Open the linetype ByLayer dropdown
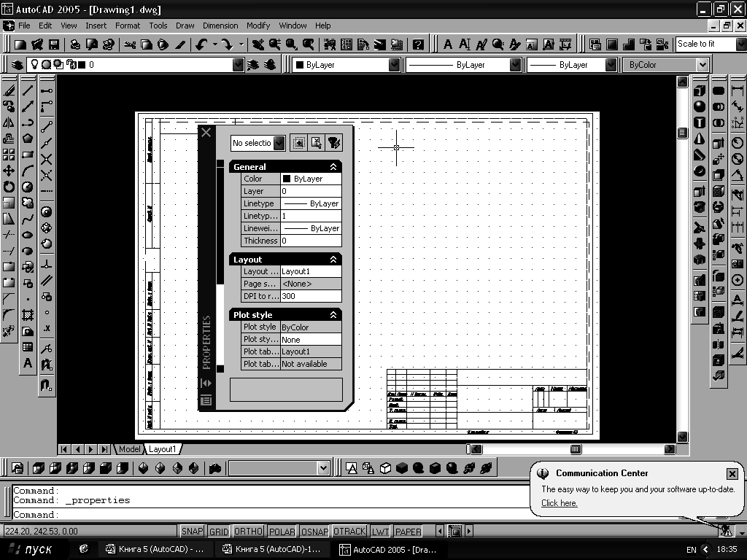 click(x=515, y=64)
